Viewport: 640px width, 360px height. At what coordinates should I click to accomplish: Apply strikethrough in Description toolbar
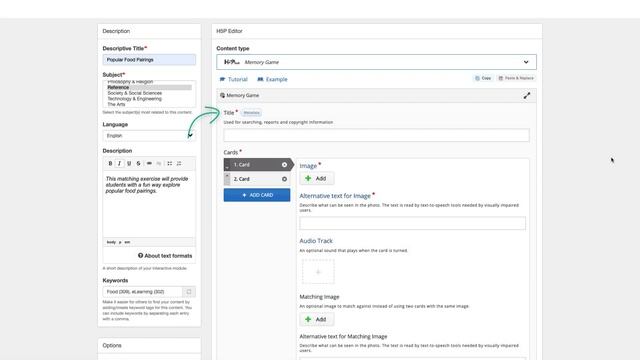coord(138,163)
